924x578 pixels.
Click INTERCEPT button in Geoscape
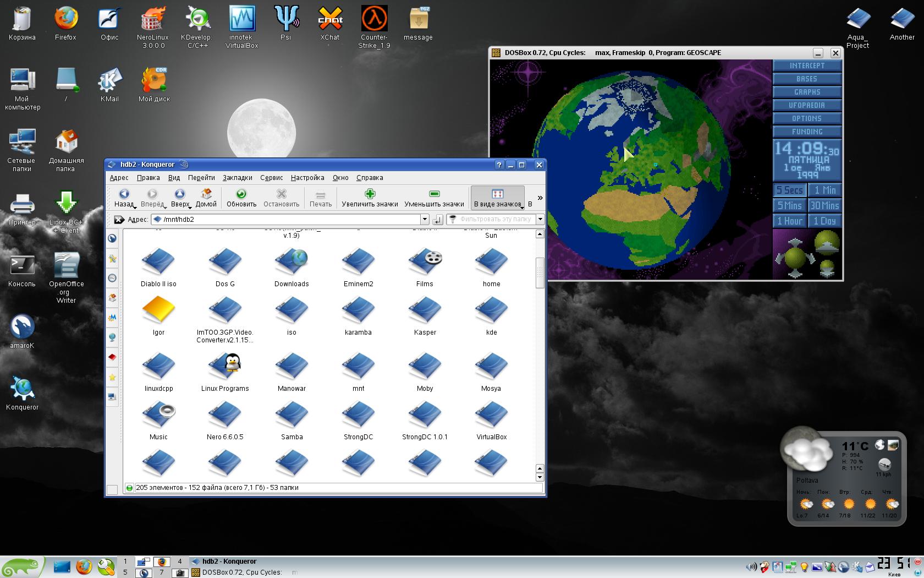pos(807,66)
